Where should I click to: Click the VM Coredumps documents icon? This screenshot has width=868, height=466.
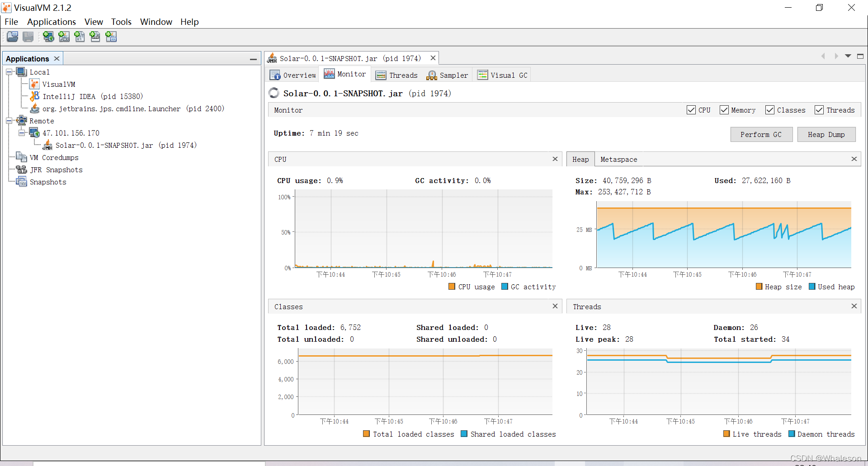[22, 157]
